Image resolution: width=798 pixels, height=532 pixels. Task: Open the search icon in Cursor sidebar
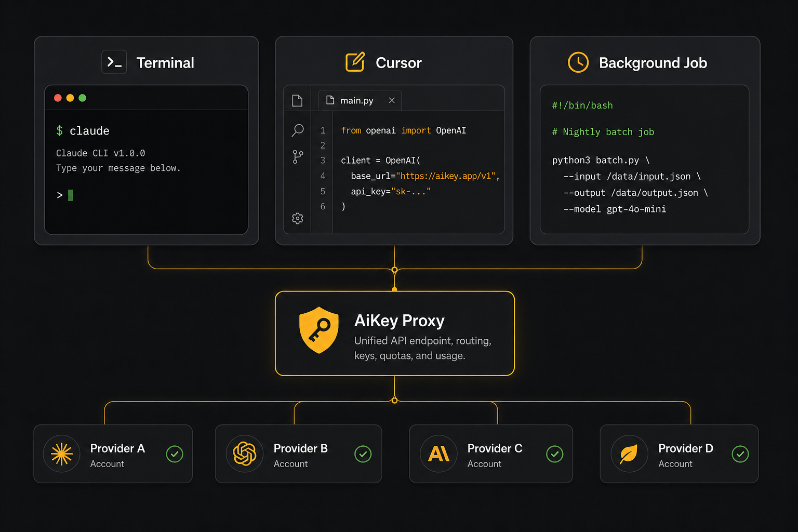tap(298, 130)
